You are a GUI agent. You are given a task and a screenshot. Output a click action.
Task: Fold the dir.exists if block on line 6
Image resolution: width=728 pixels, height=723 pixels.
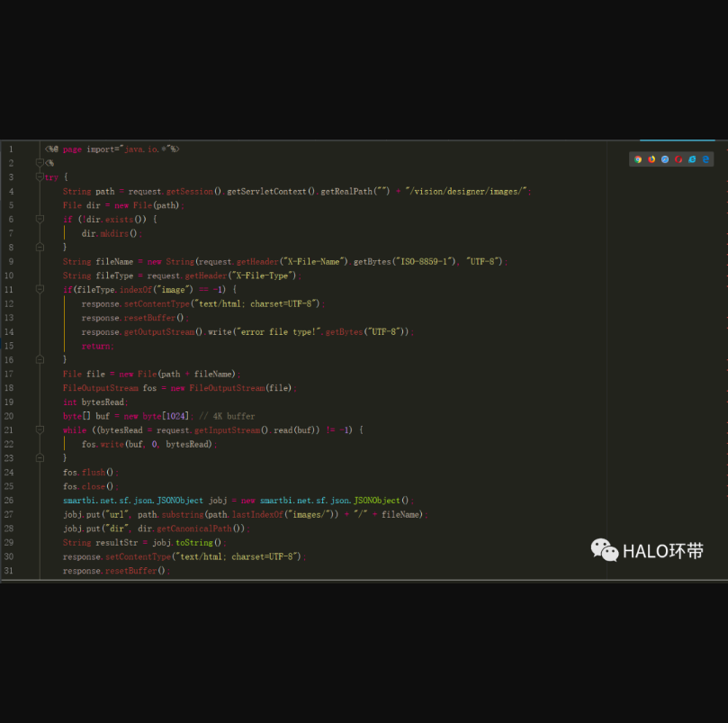coord(40,219)
